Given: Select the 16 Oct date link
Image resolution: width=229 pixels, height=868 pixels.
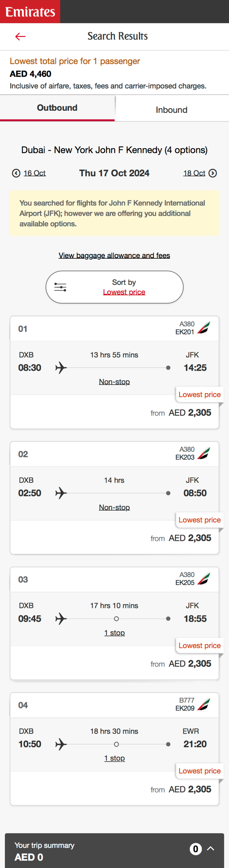Looking at the screenshot, I should click(34, 173).
